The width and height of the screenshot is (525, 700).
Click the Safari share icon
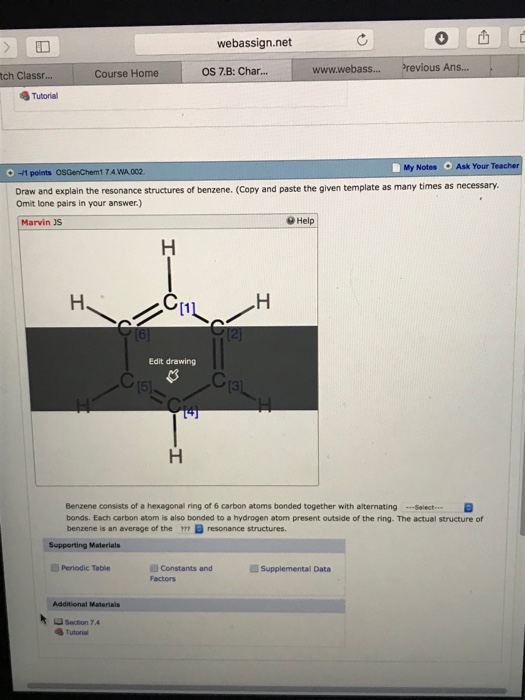483,39
